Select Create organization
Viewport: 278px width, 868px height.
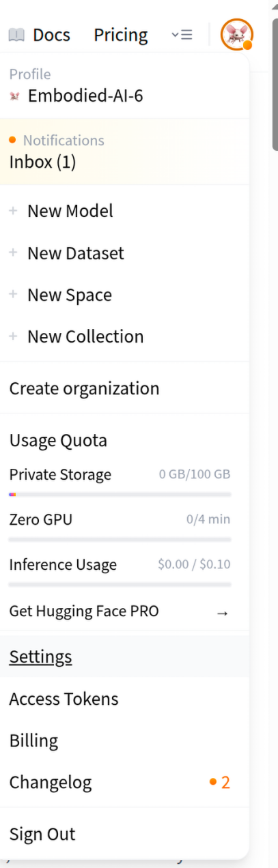click(x=124, y=388)
